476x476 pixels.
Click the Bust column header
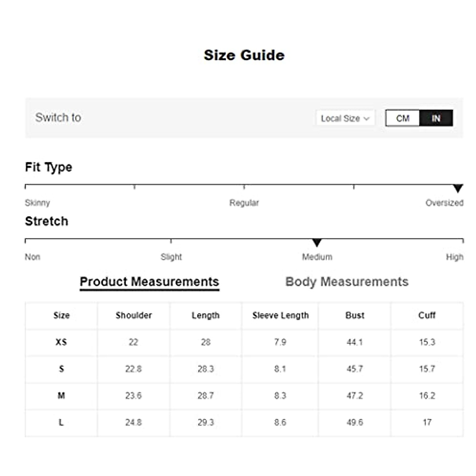(x=355, y=315)
